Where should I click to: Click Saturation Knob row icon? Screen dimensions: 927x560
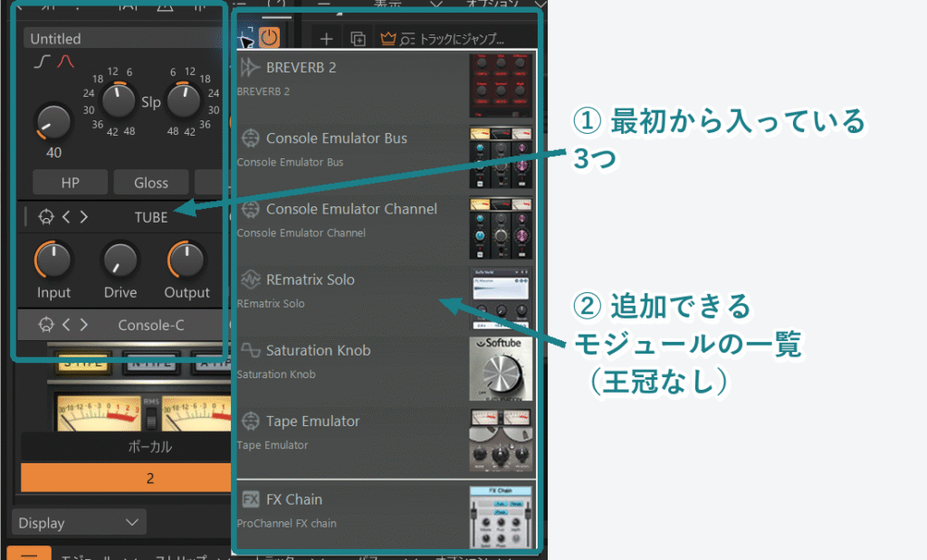251,350
